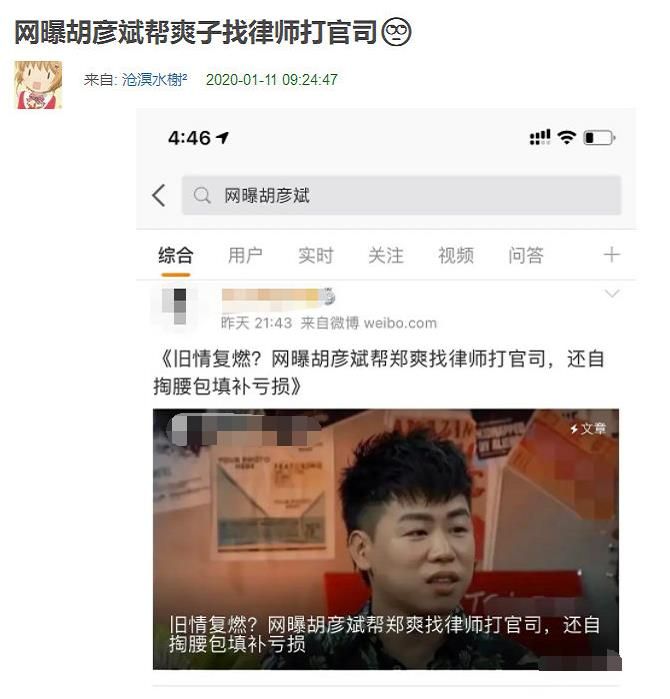Select the 问答 tab

[526, 255]
